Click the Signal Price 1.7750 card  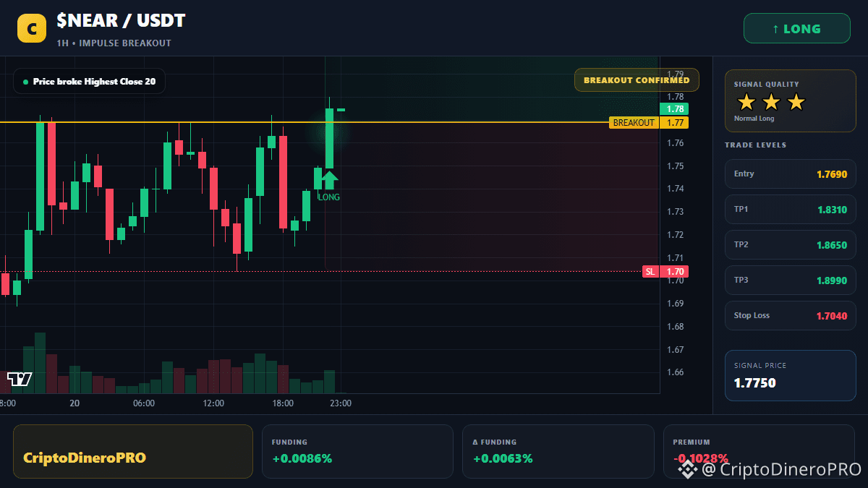[790, 375]
